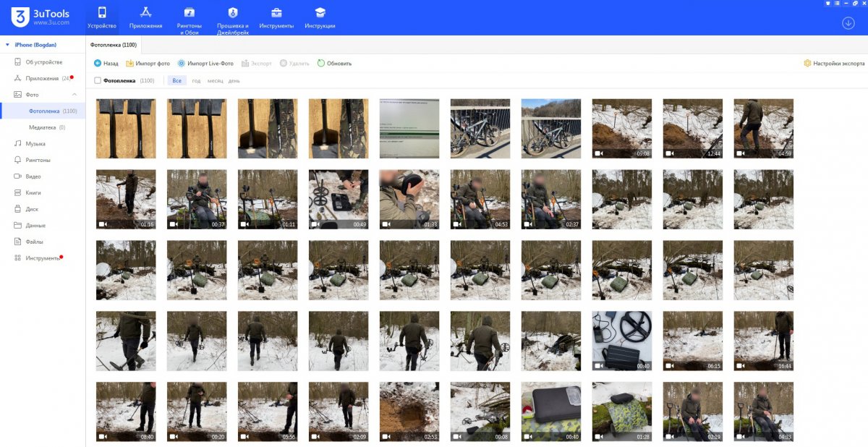Open the Рингтоны и Обои section in top bar
Image resolution: width=868 pixels, height=447 pixels.
189,20
